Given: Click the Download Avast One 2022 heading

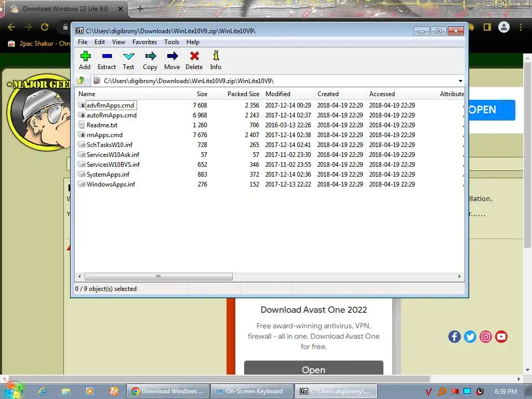Looking at the screenshot, I should pyautogui.click(x=314, y=310).
